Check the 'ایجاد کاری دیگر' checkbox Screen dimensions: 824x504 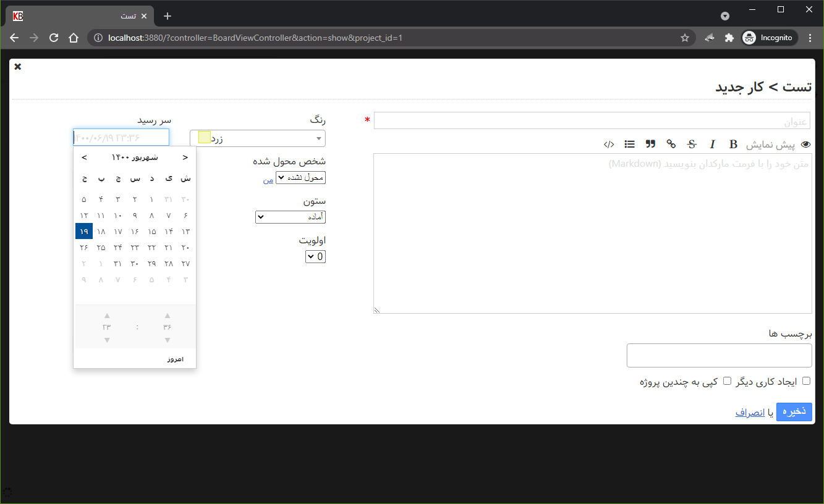(806, 381)
